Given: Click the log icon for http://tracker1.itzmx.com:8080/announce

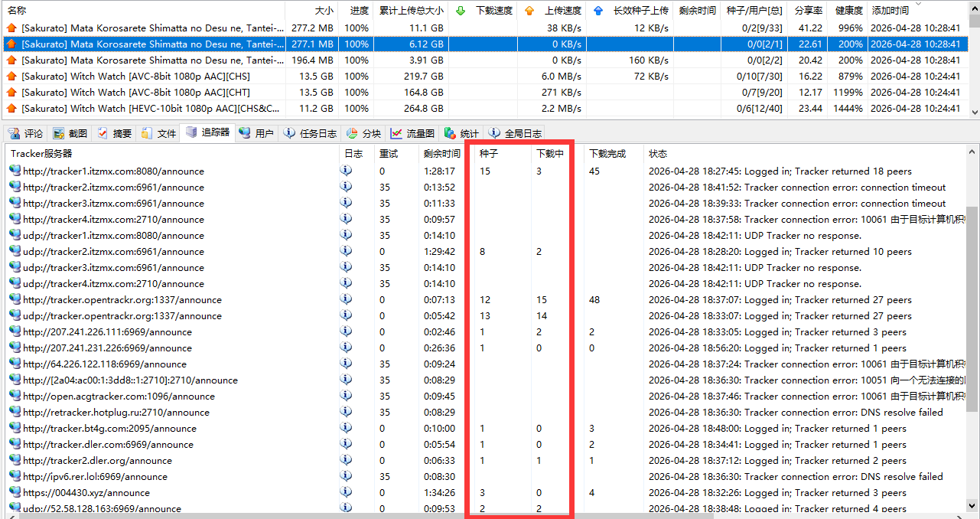Looking at the screenshot, I should (x=346, y=171).
